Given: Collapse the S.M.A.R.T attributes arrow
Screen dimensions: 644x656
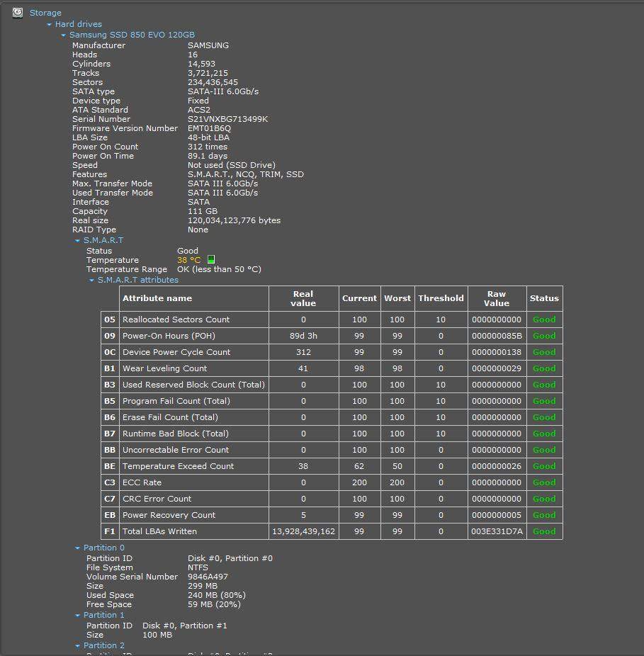Looking at the screenshot, I should [91, 281].
